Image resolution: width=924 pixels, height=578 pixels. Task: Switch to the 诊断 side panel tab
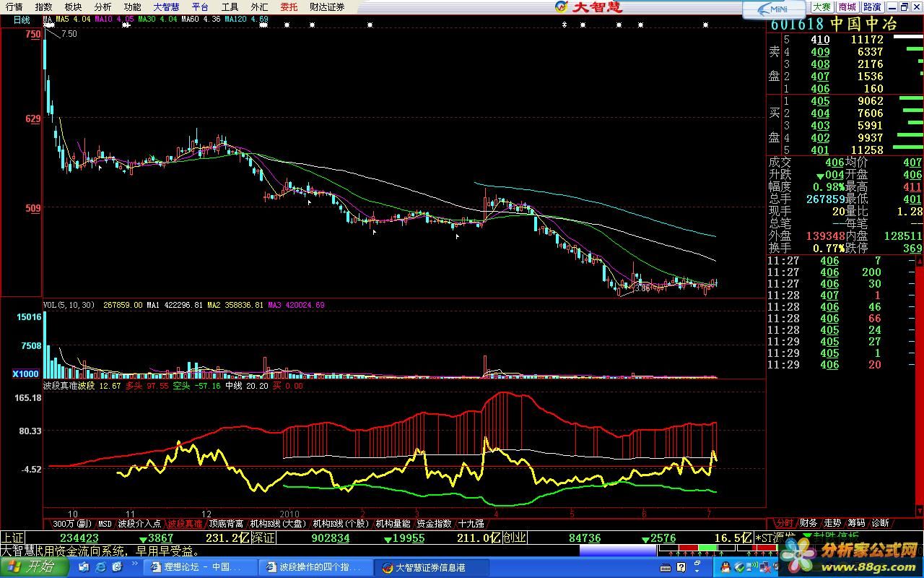tap(880, 522)
